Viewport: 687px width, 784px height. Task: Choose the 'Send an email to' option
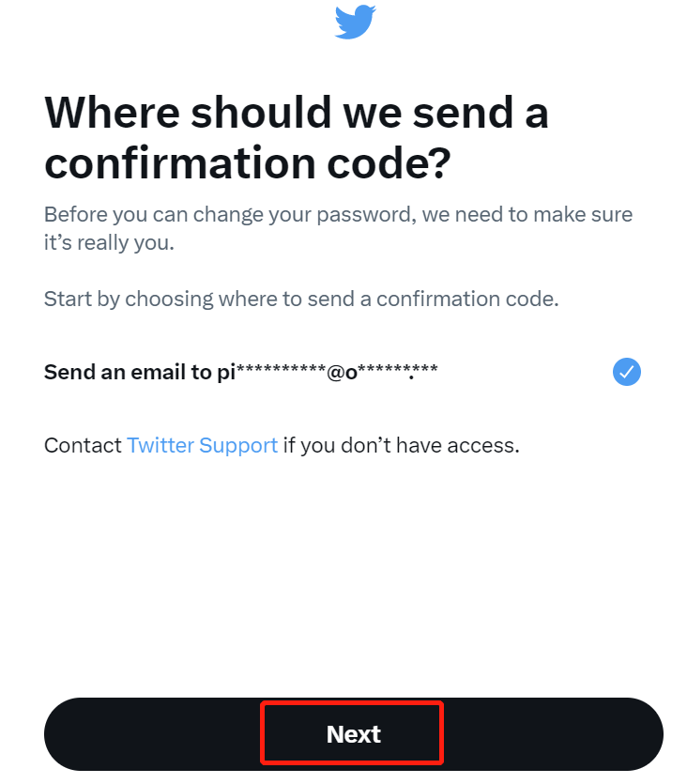(x=343, y=372)
